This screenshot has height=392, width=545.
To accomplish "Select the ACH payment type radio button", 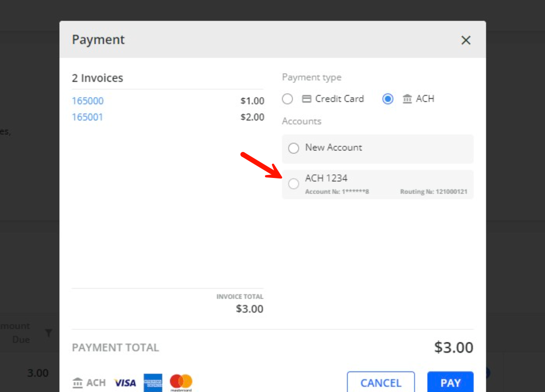I will (x=387, y=99).
